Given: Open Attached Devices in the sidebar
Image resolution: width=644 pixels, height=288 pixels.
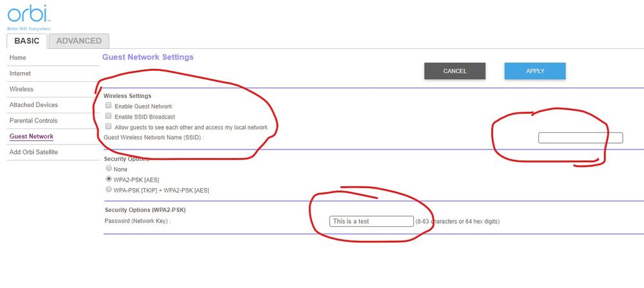Looking at the screenshot, I should click(34, 104).
